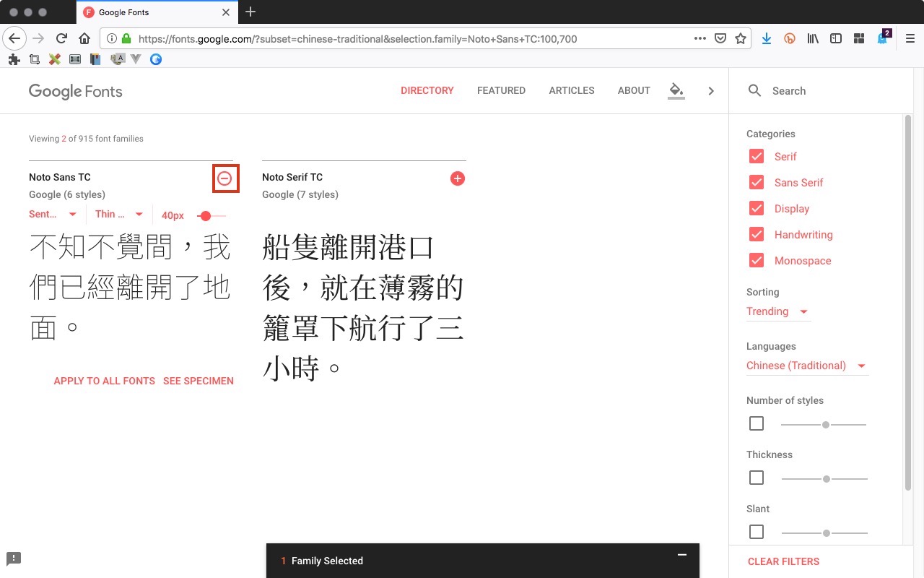Save page to Pocket
Viewport: 924px width, 578px height.
[720, 38]
